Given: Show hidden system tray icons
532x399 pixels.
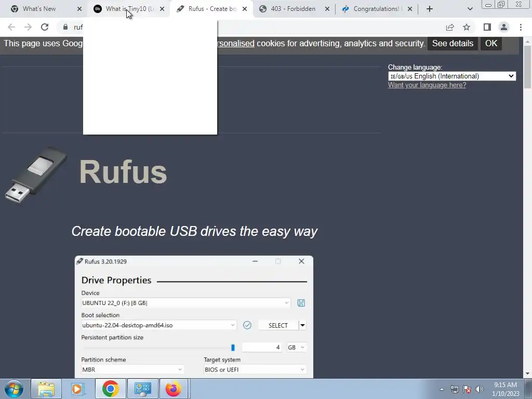Looking at the screenshot, I should click(x=442, y=389).
